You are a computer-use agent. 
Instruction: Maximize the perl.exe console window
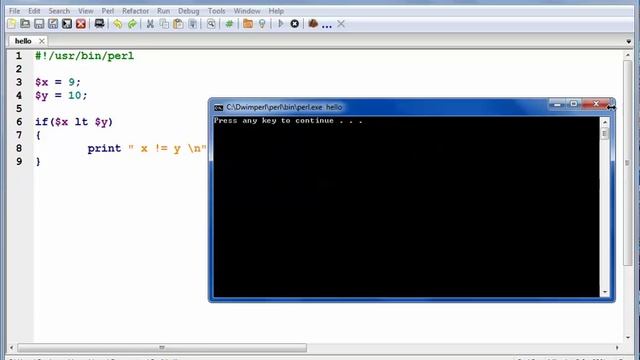tap(573, 104)
